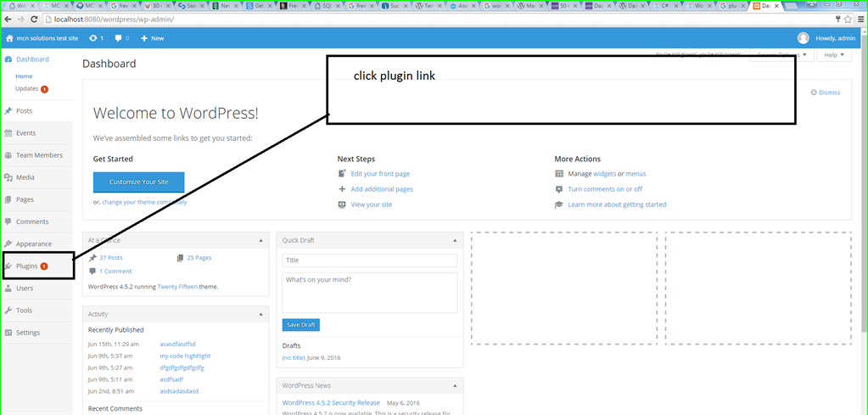The image size is (868, 415).
Task: Collapse the Quick Draft panel
Action: (x=455, y=241)
